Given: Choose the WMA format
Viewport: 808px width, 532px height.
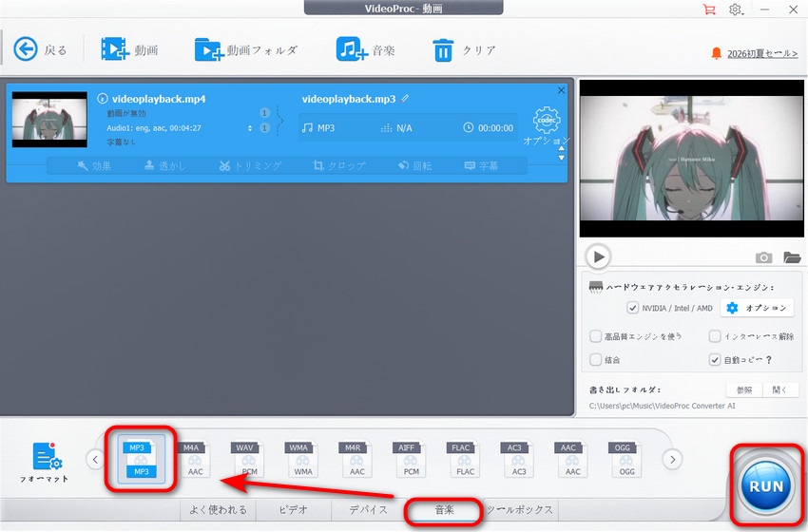Looking at the screenshot, I should (302, 458).
